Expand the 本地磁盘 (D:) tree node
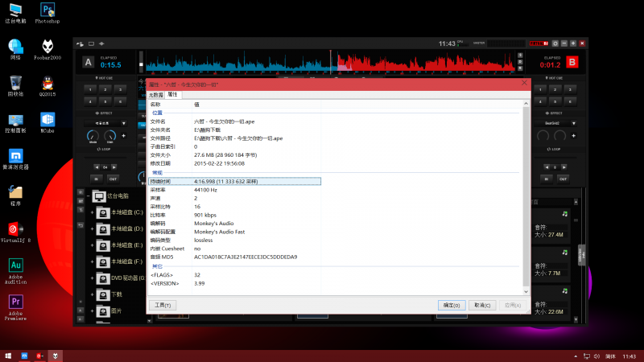Image resolution: width=644 pixels, height=362 pixels. [x=93, y=229]
